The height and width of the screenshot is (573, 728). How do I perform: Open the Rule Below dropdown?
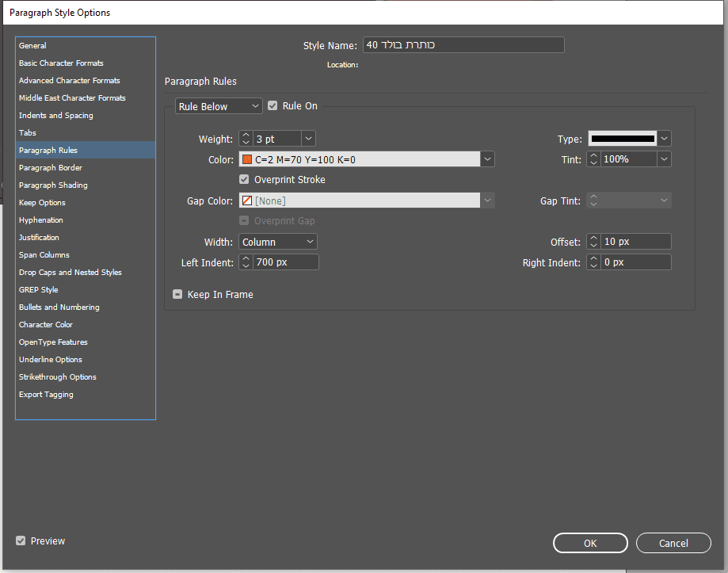(x=219, y=106)
